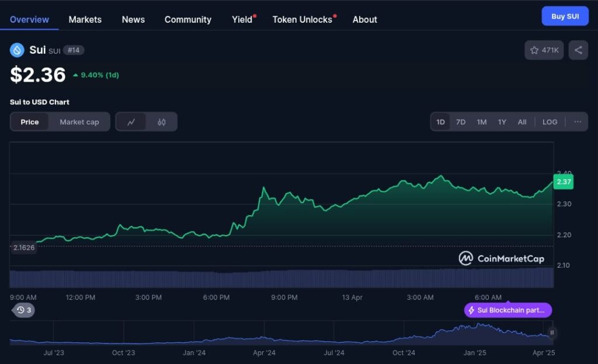Screen dimensions: 598x364
Task: Click the 6:00 AM time axis label
Action: [488, 297]
